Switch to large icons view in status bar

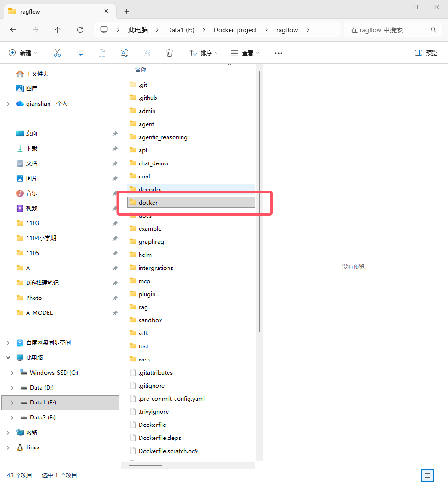(x=440, y=475)
